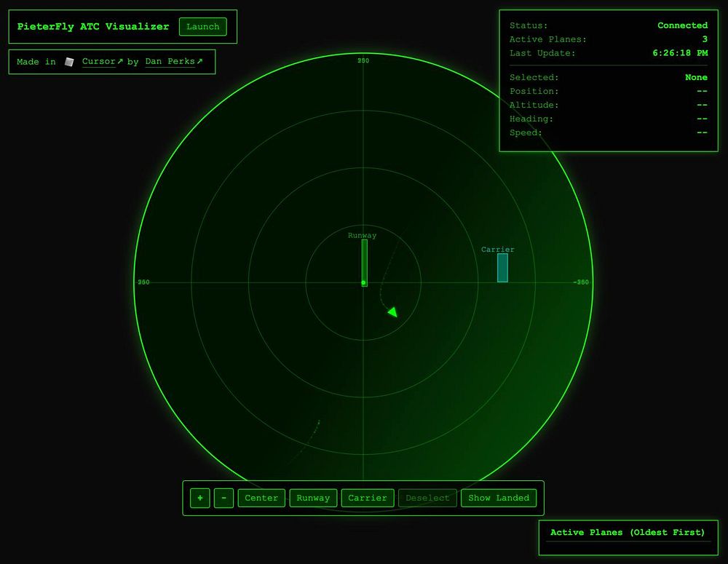This screenshot has width=728, height=564.
Task: Click the Cursor cube logo icon
Action: point(69,62)
